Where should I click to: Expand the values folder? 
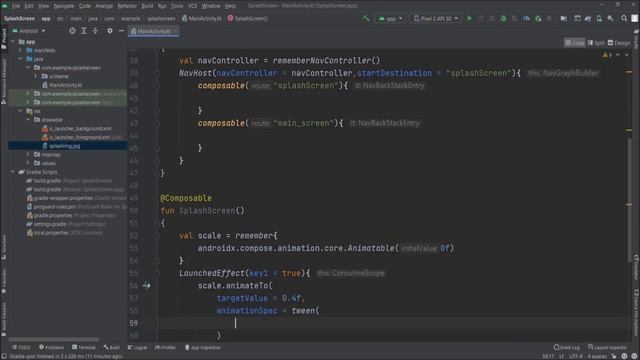(x=28, y=163)
